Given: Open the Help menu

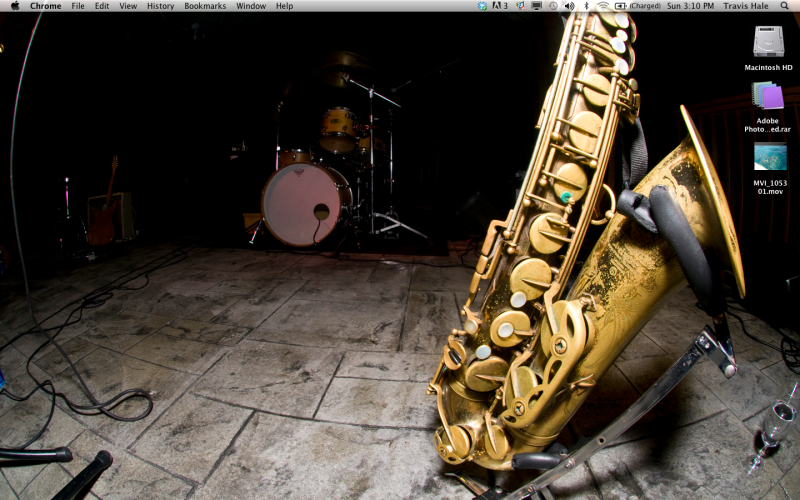Looking at the screenshot, I should click(284, 6).
